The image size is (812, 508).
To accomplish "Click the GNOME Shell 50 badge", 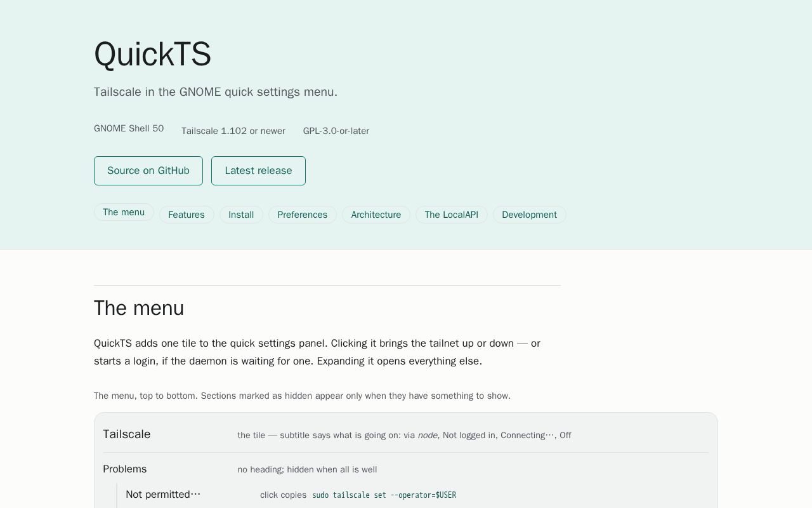I will pos(129,128).
